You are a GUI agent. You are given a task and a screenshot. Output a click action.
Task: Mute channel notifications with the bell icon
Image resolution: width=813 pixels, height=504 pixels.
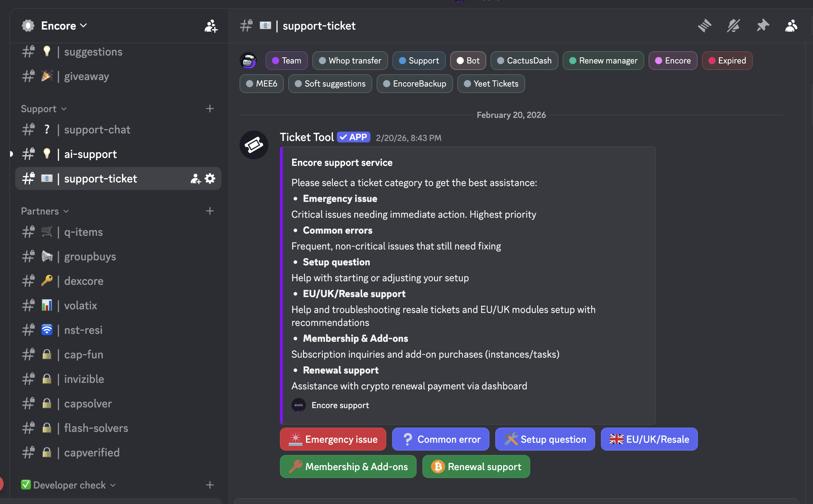(x=734, y=25)
